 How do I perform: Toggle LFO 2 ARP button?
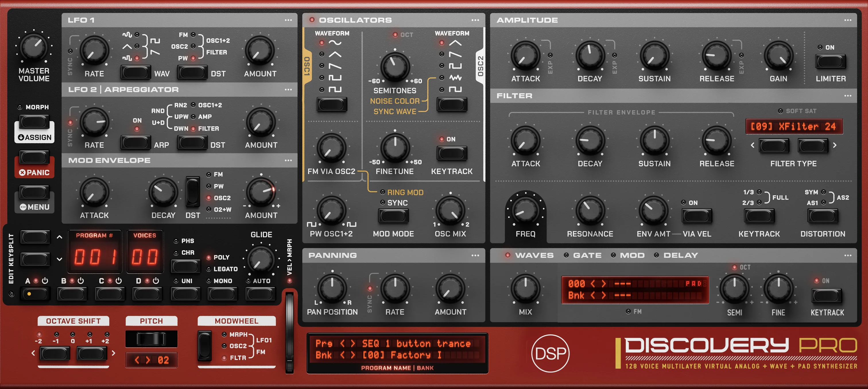click(x=135, y=143)
